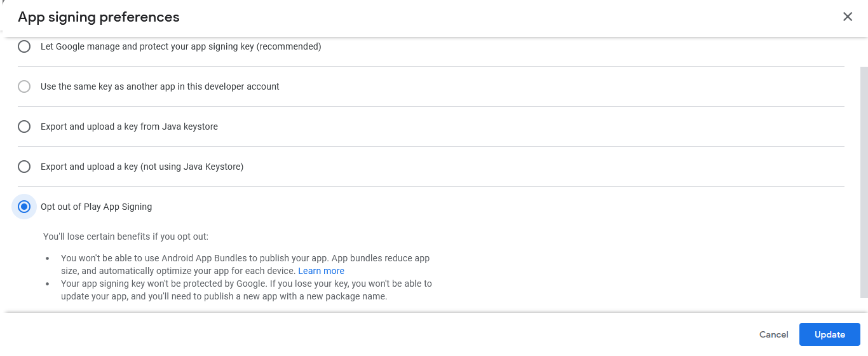Choose the same key as another app radio

coord(24,86)
